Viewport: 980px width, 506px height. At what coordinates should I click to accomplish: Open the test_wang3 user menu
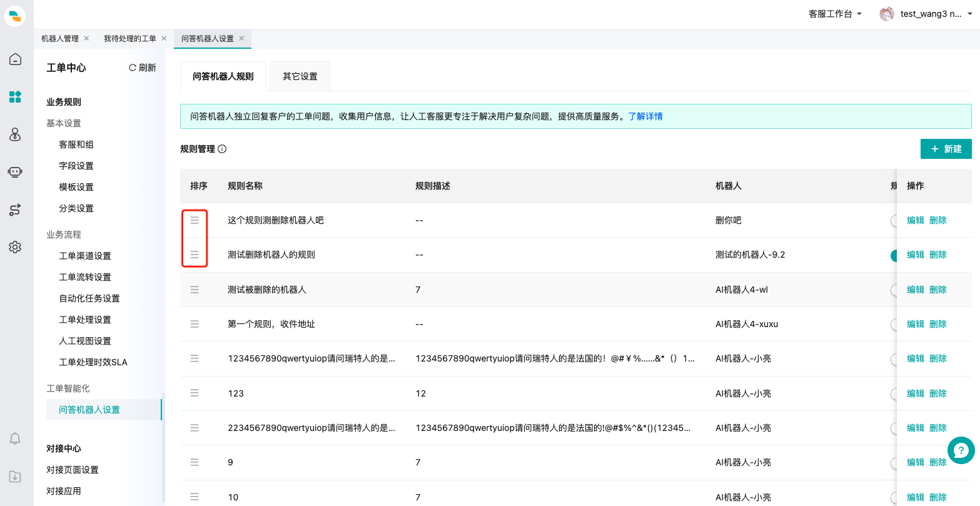pyautogui.click(x=926, y=14)
